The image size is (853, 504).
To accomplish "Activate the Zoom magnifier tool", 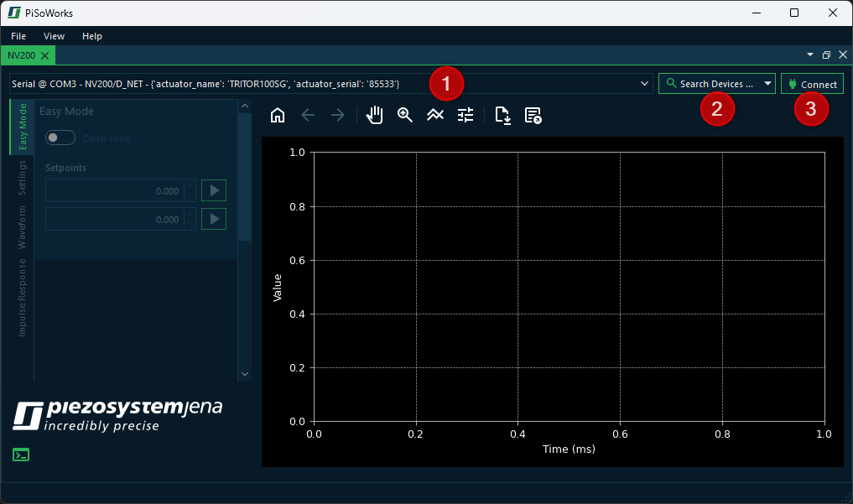I will click(x=405, y=116).
